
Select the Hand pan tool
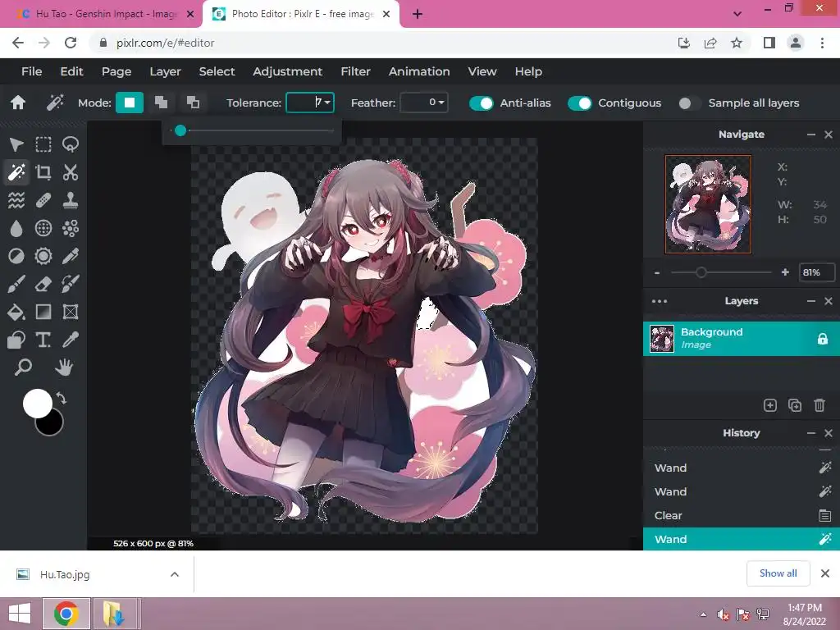click(x=64, y=367)
